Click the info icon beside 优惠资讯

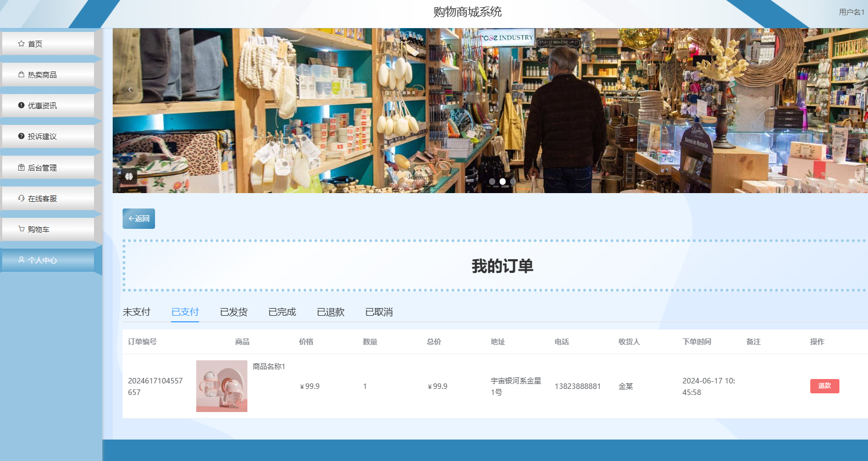coord(21,105)
